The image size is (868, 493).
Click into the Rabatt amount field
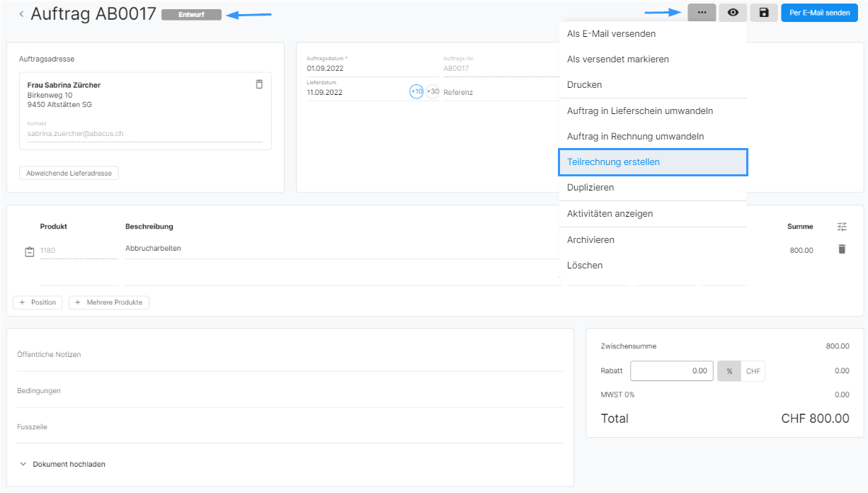pyautogui.click(x=671, y=371)
